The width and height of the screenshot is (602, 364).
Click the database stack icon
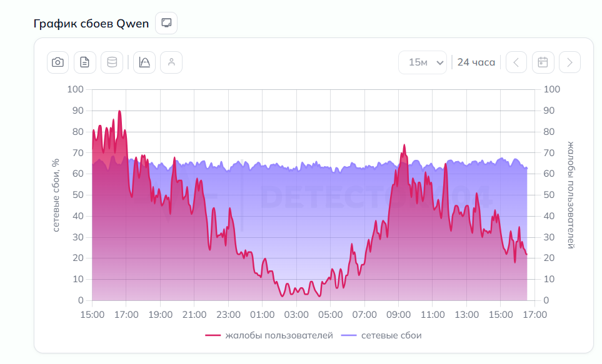(112, 62)
